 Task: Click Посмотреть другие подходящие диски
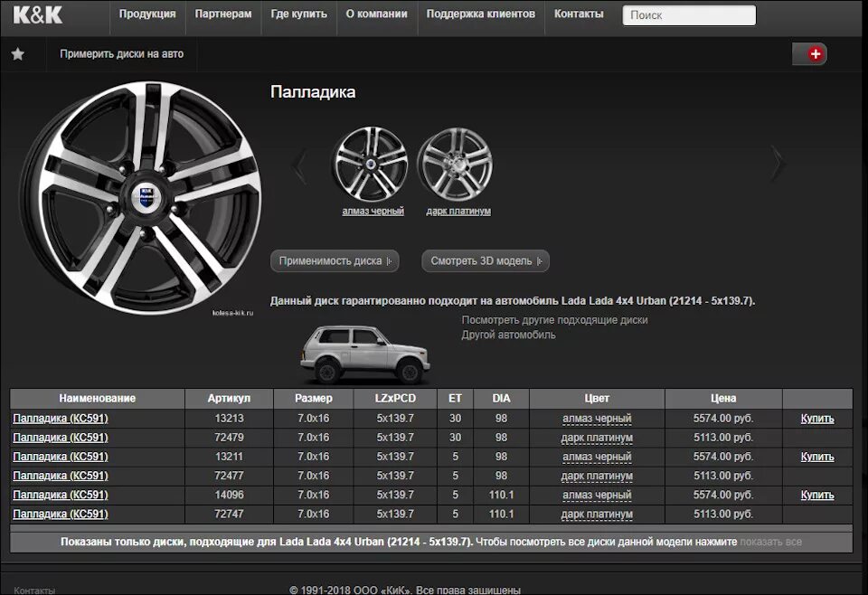pyautogui.click(x=554, y=320)
